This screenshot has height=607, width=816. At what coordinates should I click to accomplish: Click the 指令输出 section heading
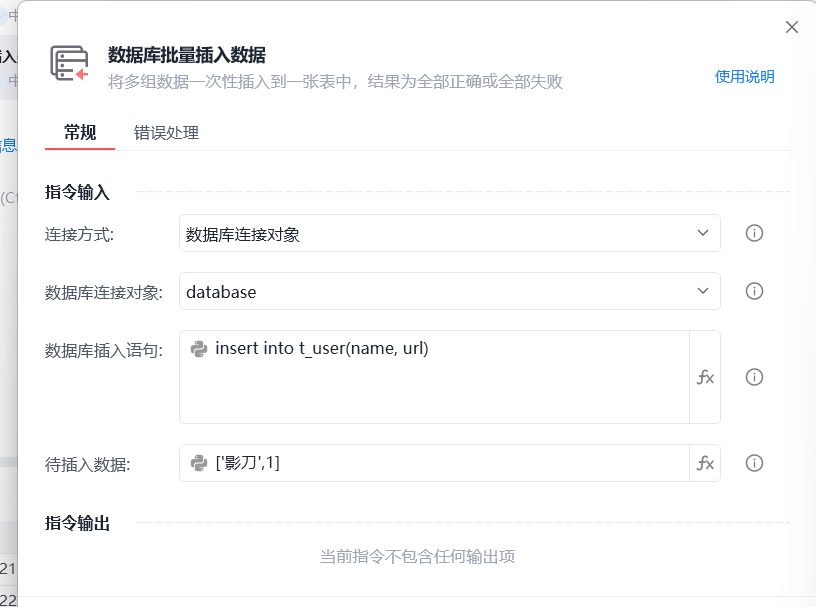click(77, 523)
